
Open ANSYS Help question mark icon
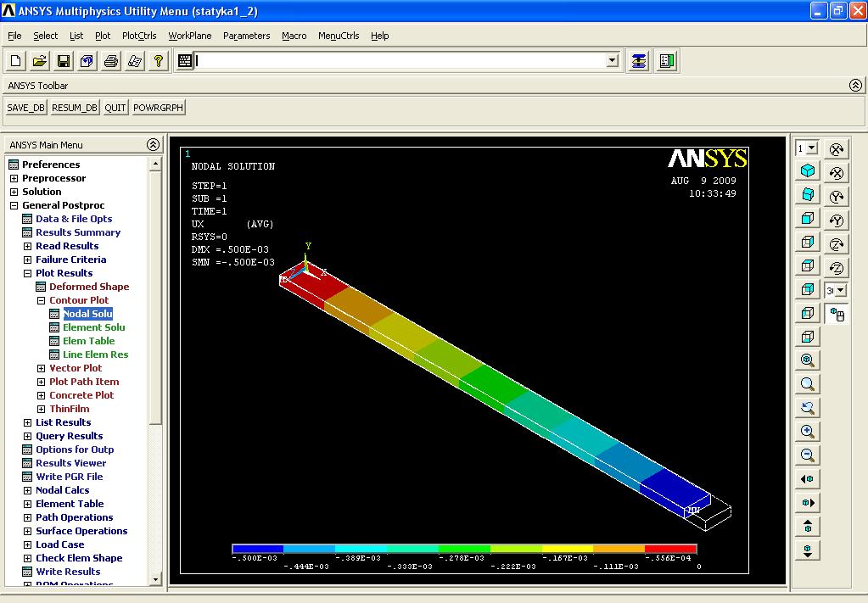tap(159, 61)
